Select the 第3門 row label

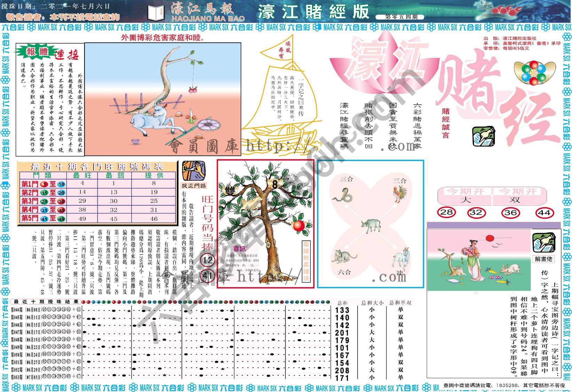[x=43, y=201]
